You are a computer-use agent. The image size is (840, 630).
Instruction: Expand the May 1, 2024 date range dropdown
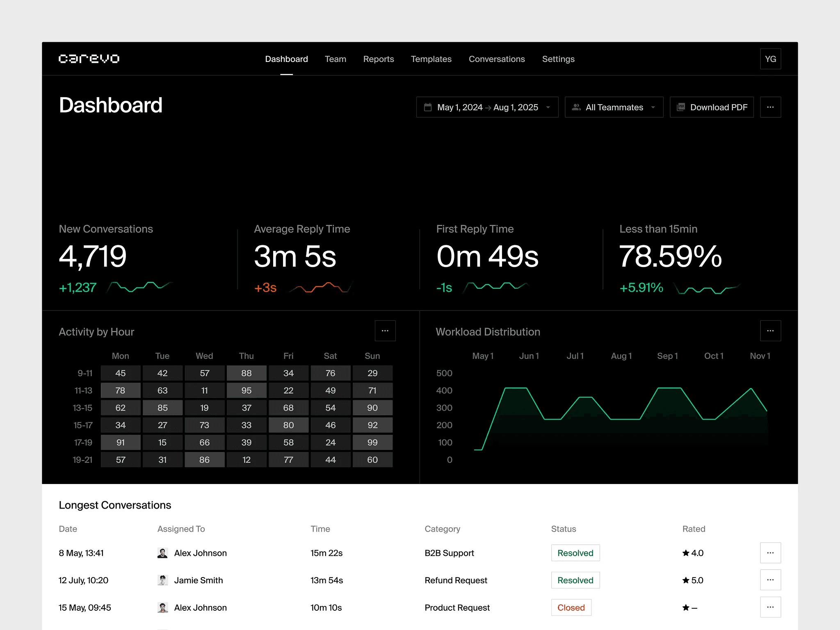tap(487, 107)
